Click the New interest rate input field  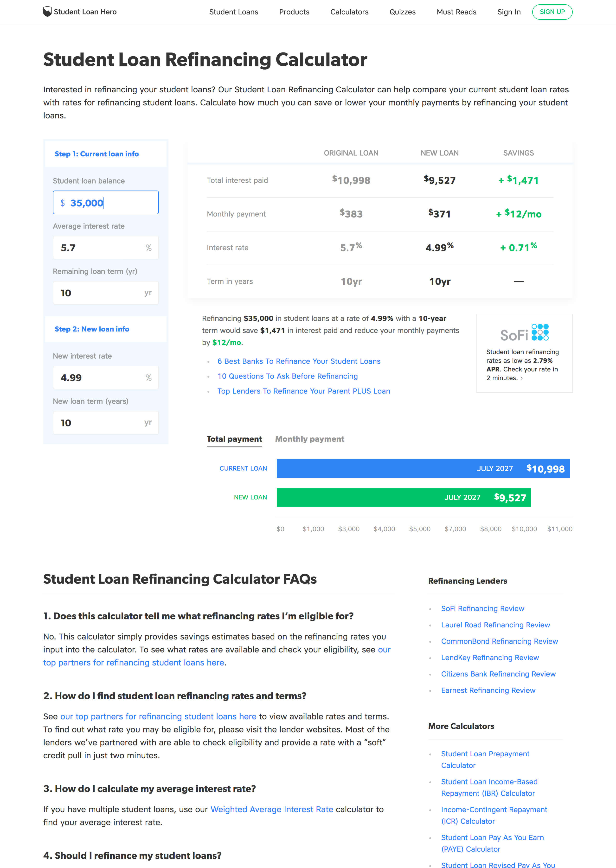click(105, 377)
